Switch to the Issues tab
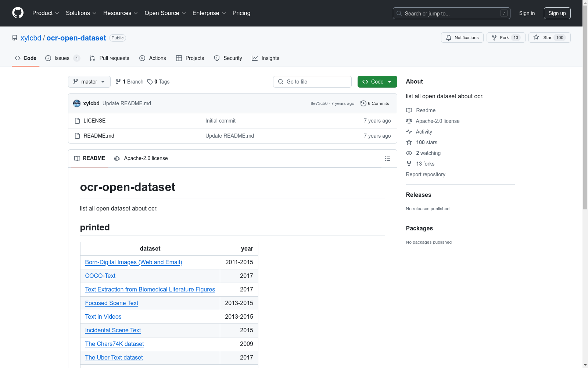588x368 pixels. (x=62, y=58)
